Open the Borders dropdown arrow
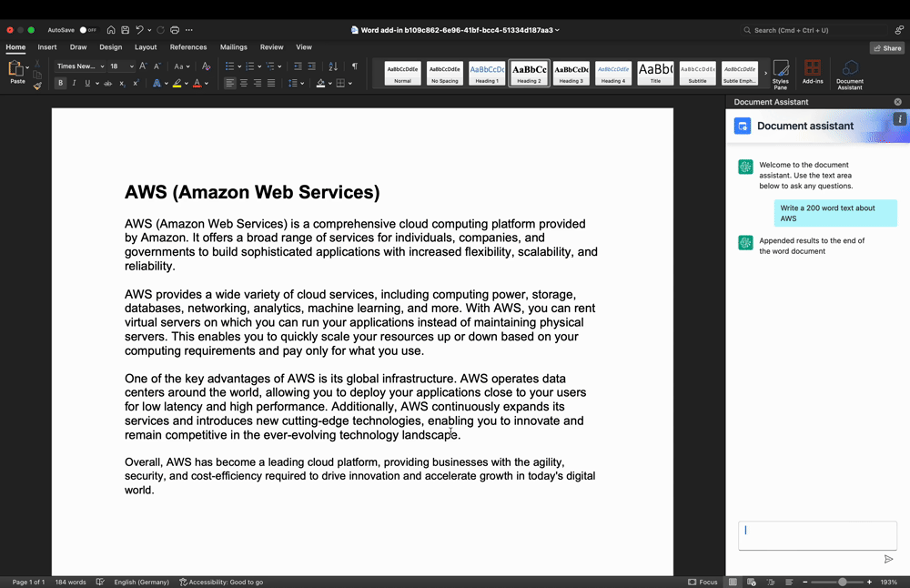 click(350, 84)
